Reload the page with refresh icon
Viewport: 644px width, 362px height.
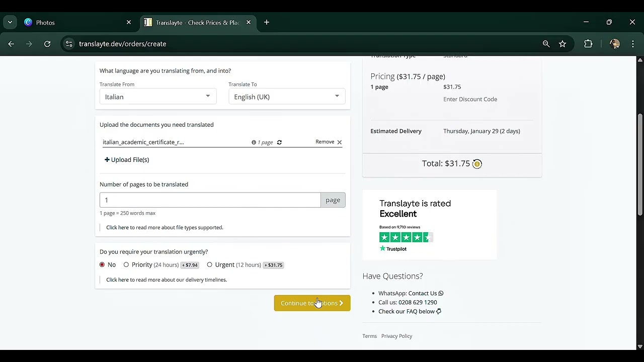pyautogui.click(x=47, y=44)
